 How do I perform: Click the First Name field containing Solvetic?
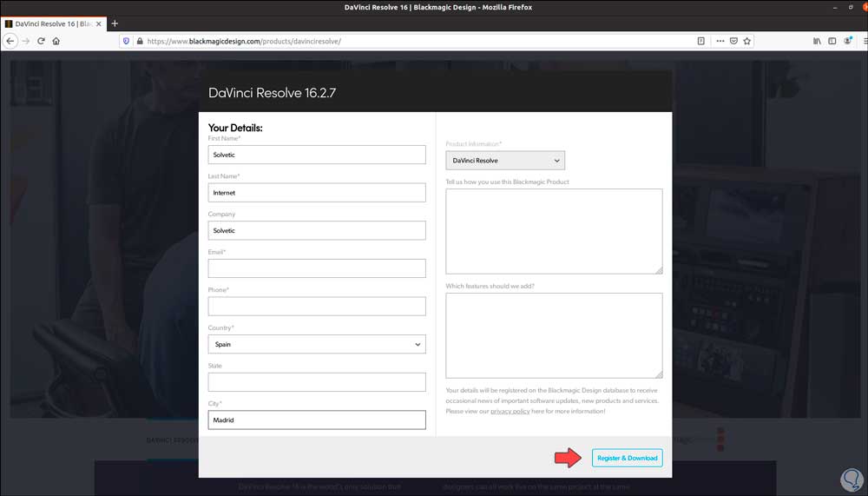pos(317,155)
